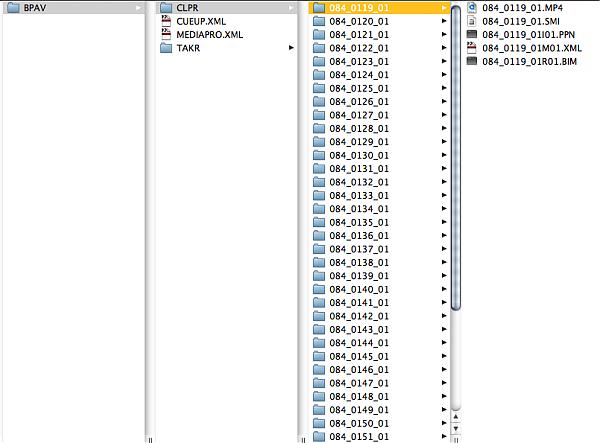
Task: Click the 084_0119_01I01.PPN file icon
Action: [x=472, y=34]
